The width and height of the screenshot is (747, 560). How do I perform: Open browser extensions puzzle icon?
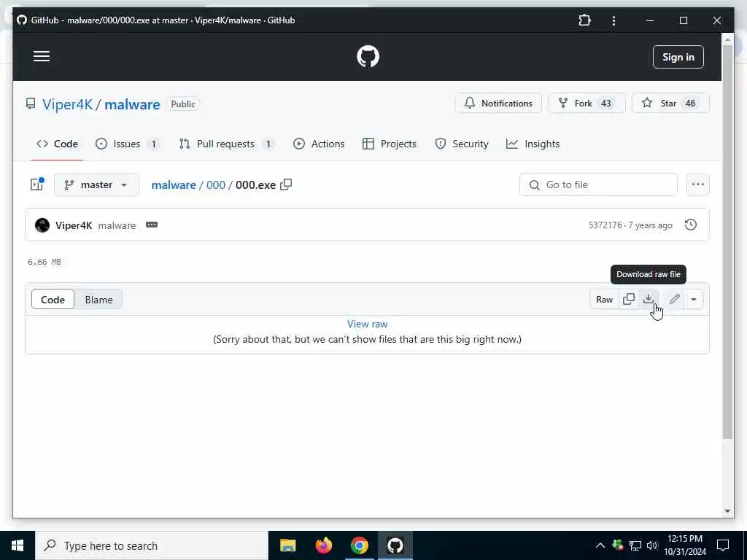click(584, 20)
